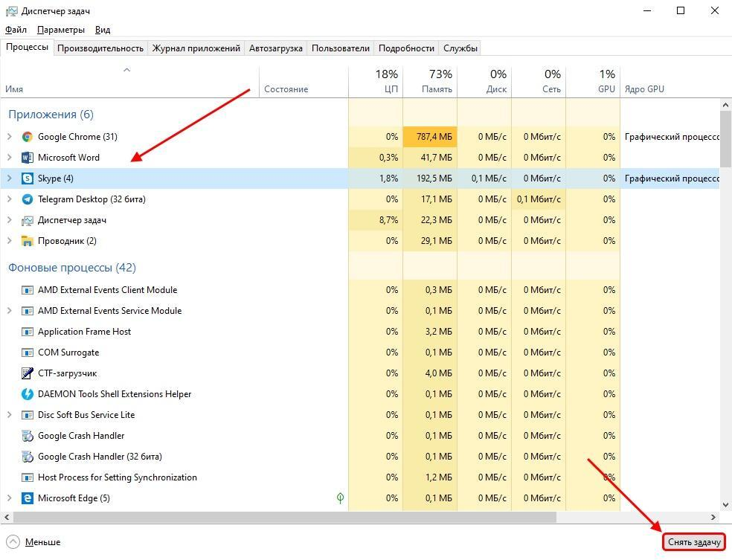Click the Меньше up-arrow circle icon

[x=13, y=542]
